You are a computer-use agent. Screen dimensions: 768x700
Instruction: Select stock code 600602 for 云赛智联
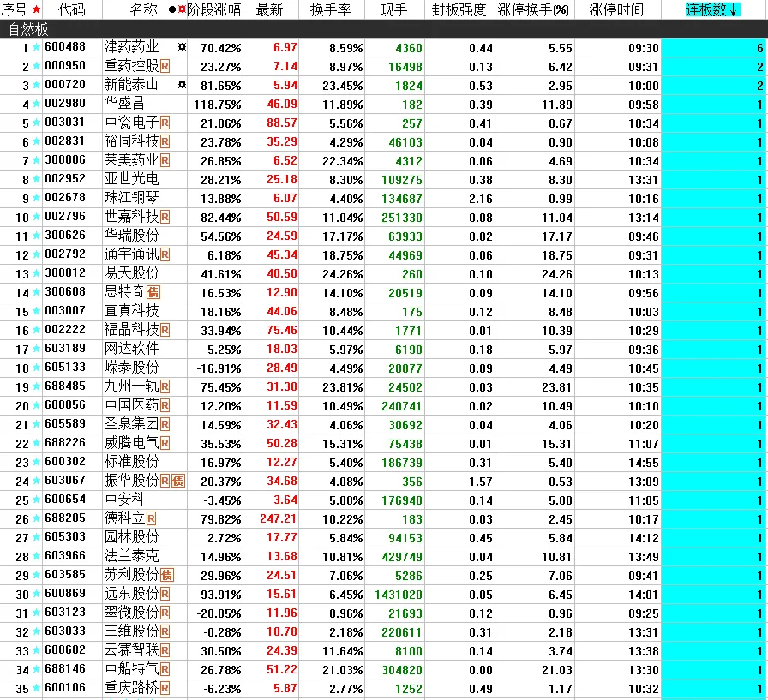click(x=65, y=650)
